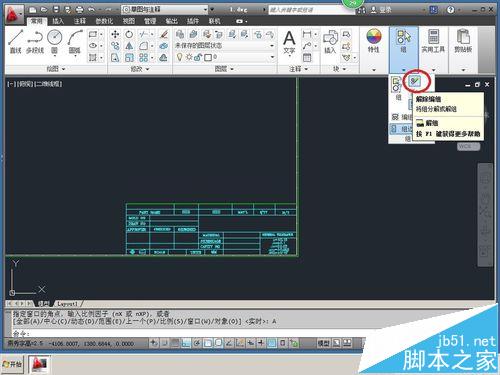Click the Plot printer icon
The image size is (500, 375).
[x=79, y=10]
